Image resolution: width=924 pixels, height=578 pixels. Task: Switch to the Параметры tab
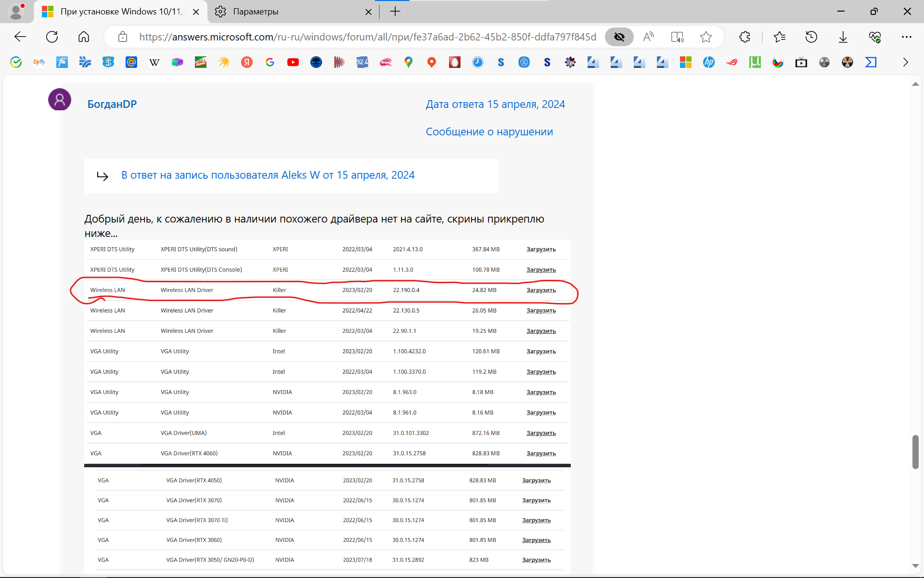(289, 12)
